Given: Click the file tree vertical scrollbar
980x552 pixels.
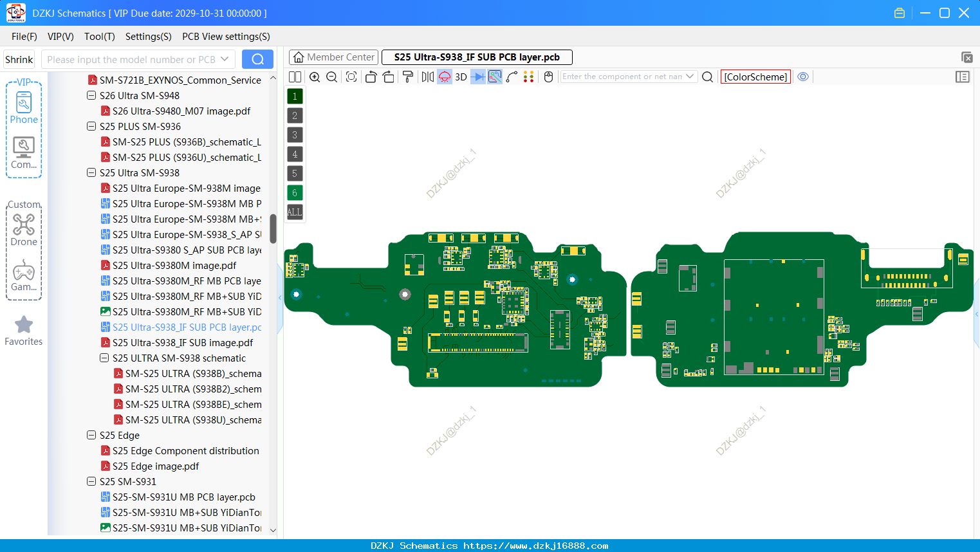Looking at the screenshot, I should (x=273, y=228).
